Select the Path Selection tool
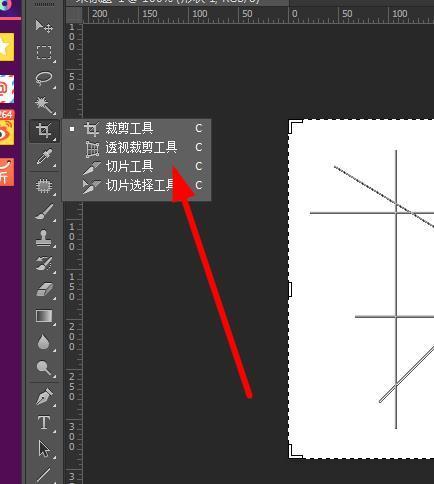434x484 pixels. point(44,449)
